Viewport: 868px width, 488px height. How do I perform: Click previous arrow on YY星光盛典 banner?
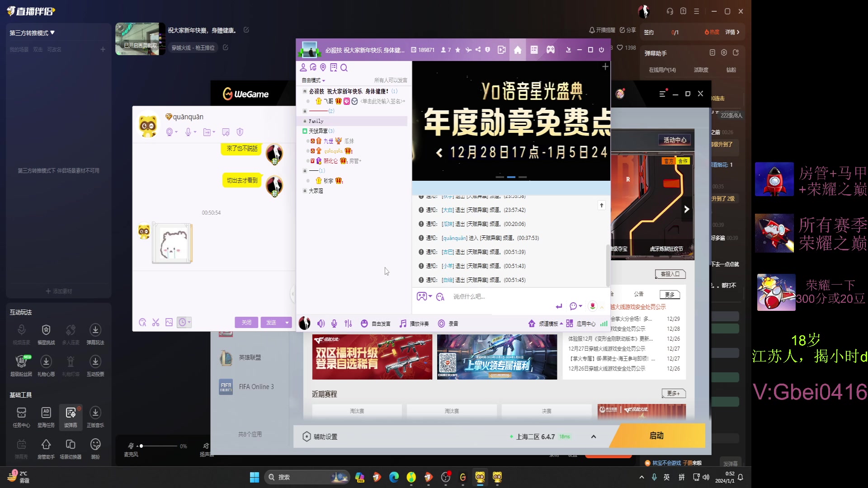[439, 153]
